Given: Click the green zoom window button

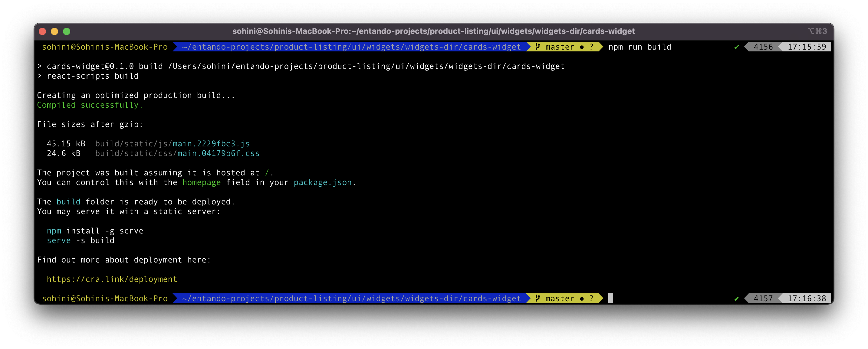Looking at the screenshot, I should [x=67, y=31].
